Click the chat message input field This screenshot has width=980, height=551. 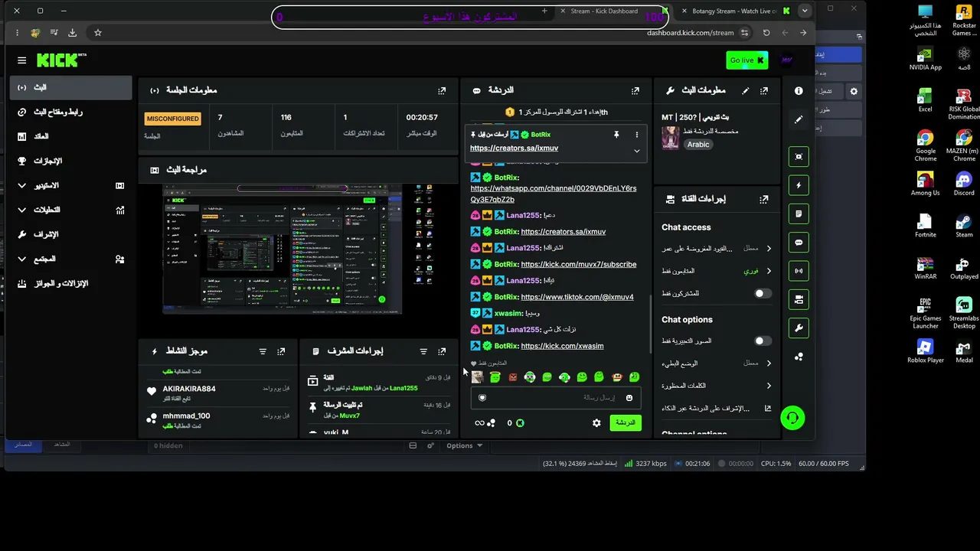[555, 398]
